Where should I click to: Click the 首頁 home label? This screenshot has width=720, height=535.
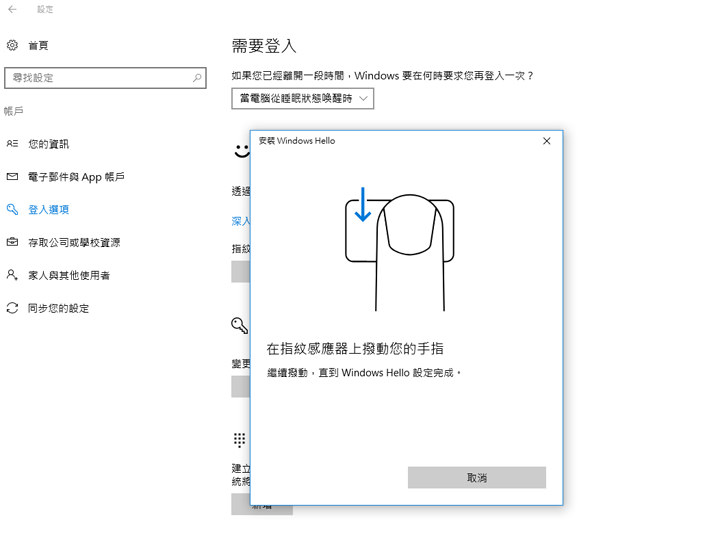tap(38, 45)
